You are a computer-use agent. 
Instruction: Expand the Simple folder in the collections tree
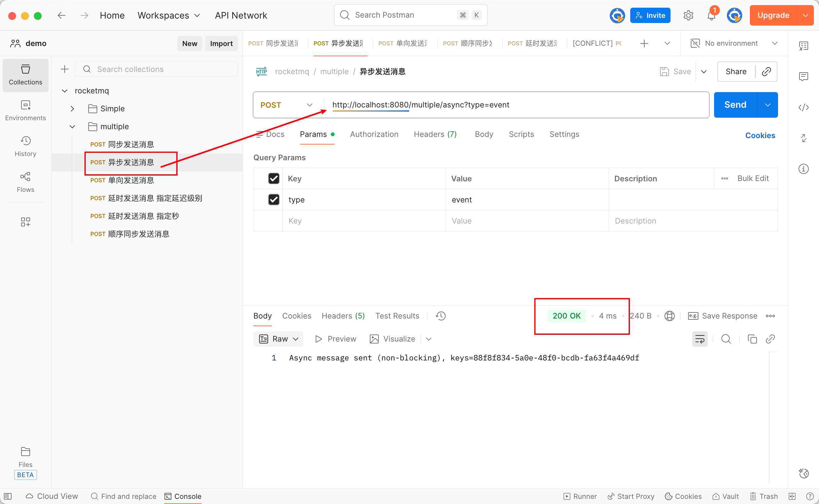point(72,109)
